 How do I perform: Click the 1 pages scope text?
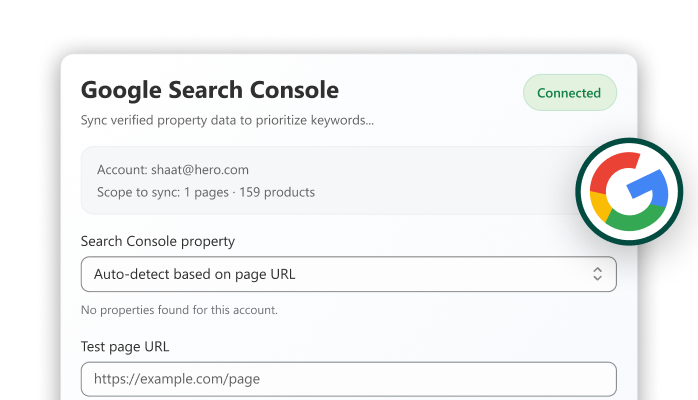206,192
